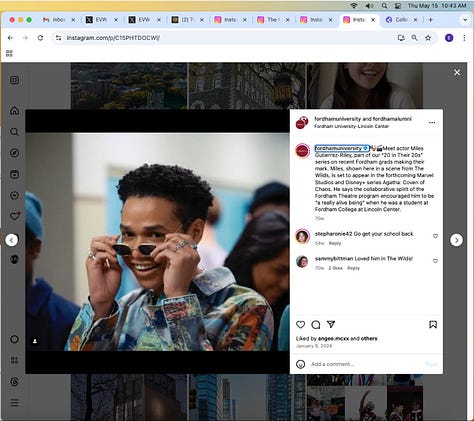Viewport: 474px width, 421px height.
Task: View others who liked the post
Action: click(369, 339)
